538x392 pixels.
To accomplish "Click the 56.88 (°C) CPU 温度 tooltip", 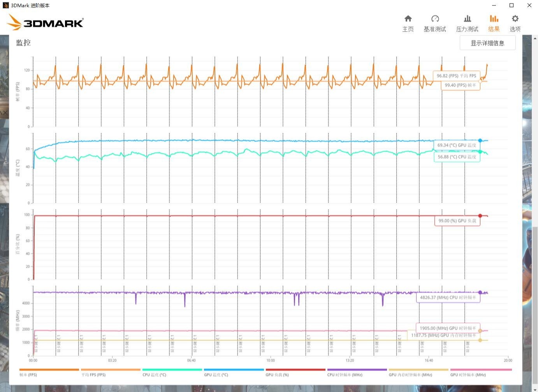I will click(x=457, y=157).
